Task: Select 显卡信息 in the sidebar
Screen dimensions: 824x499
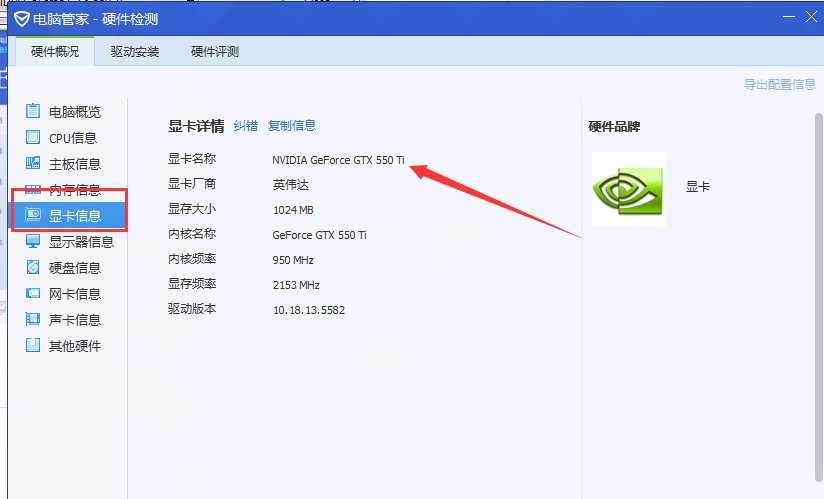Action: point(68,216)
